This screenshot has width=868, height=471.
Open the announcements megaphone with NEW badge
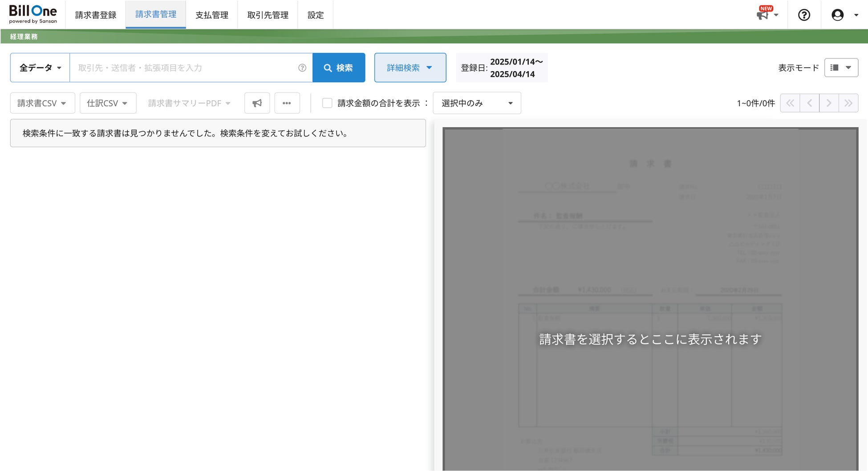(767, 15)
